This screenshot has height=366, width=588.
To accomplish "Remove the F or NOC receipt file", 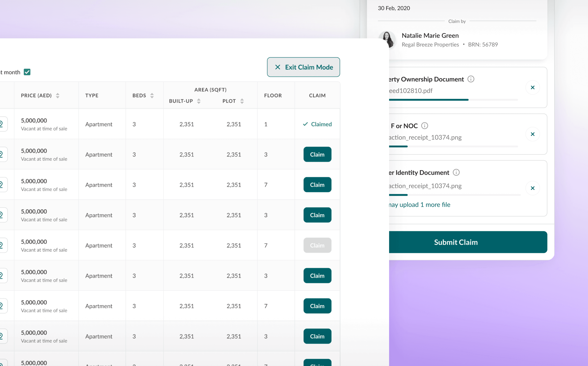I will coord(532,134).
